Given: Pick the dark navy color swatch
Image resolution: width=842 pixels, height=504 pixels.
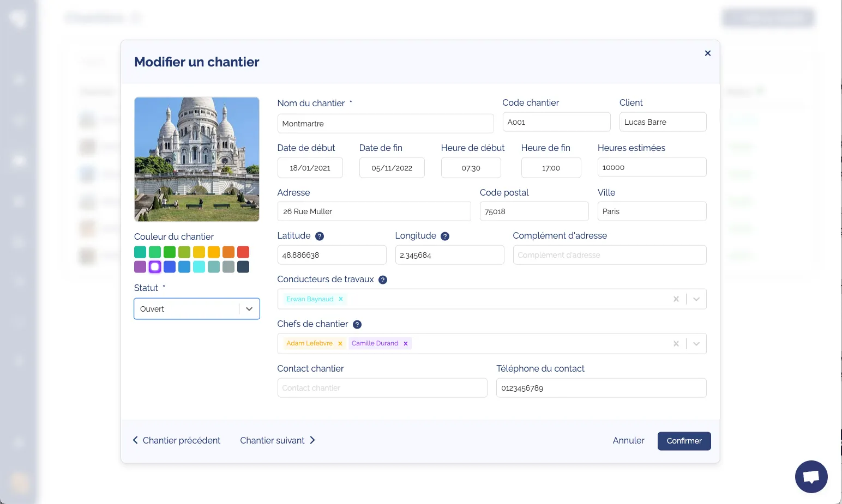Looking at the screenshot, I should [243, 266].
